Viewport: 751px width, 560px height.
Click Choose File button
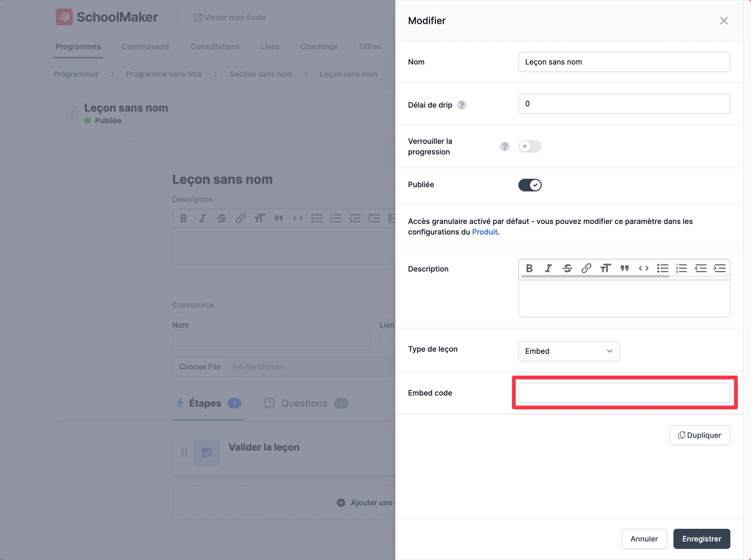pyautogui.click(x=200, y=367)
